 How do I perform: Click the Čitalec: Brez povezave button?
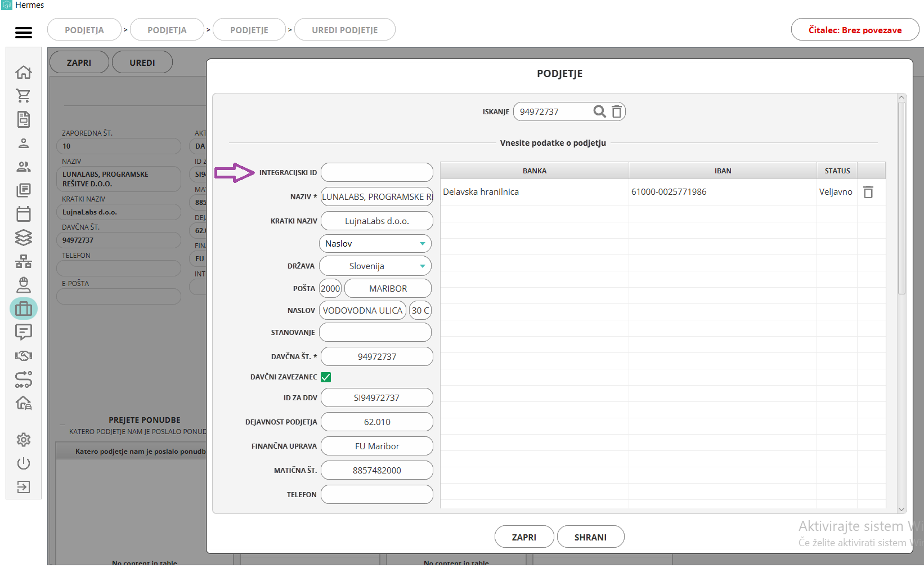[x=855, y=30]
